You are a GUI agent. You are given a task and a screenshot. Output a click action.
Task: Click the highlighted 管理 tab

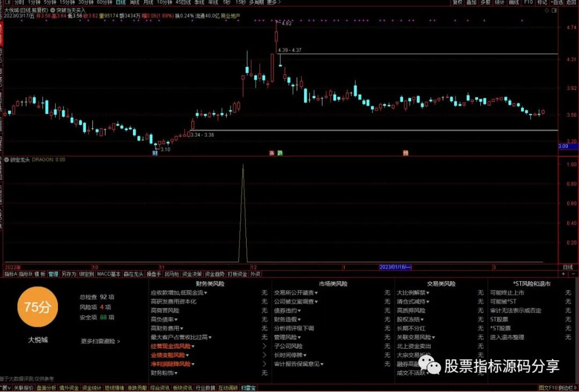53,274
